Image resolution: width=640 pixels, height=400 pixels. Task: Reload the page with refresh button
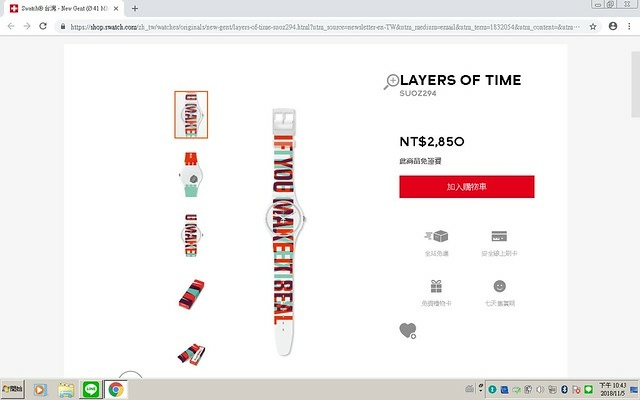point(43,26)
